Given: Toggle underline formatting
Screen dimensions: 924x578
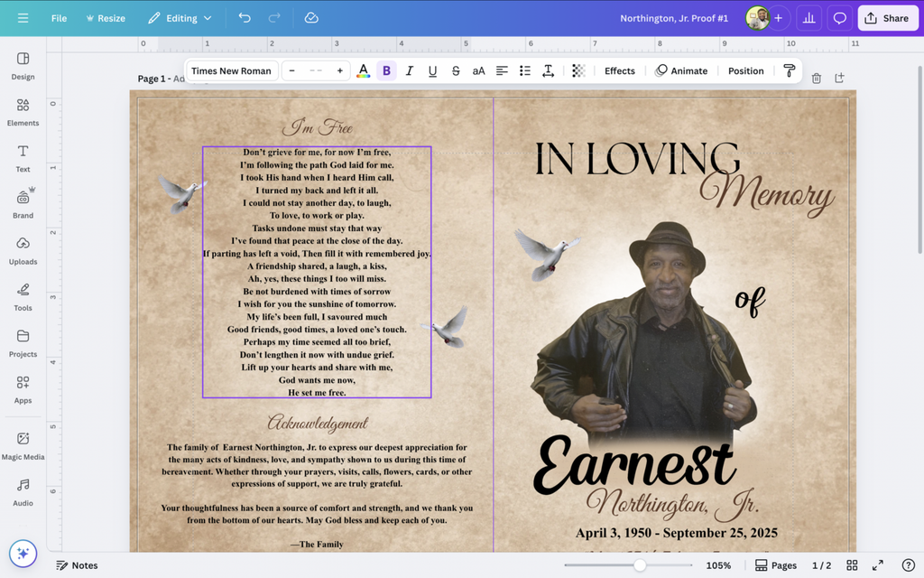Looking at the screenshot, I should [431, 70].
